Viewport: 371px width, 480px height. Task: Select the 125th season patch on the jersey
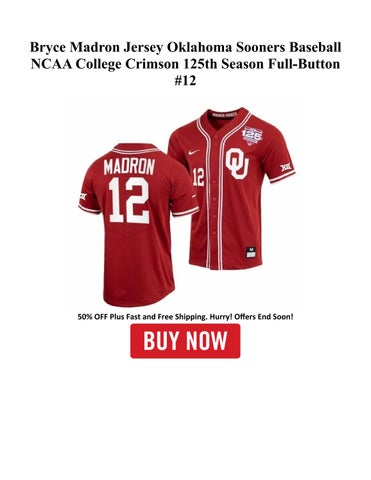[252, 136]
